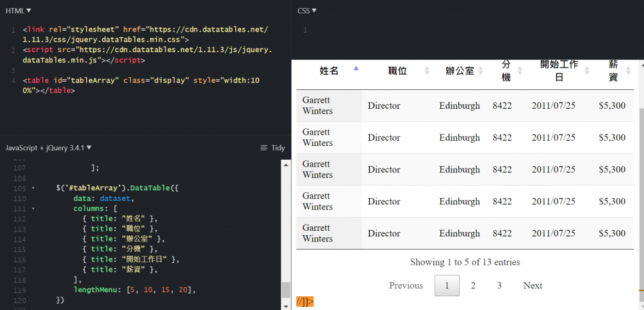The height and width of the screenshot is (310, 644).
Task: Click the sort arrows beside 薪資
Action: (628, 70)
